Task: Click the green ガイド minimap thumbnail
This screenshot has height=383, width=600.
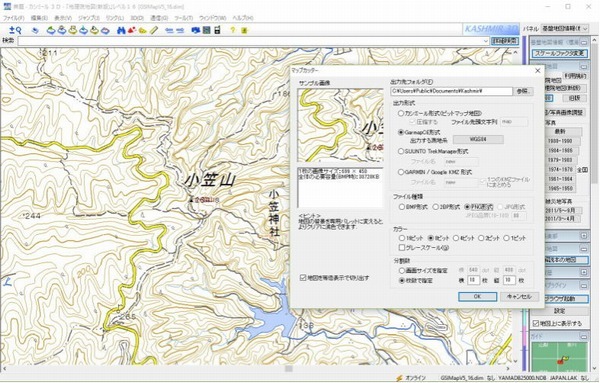Action: pos(559,357)
